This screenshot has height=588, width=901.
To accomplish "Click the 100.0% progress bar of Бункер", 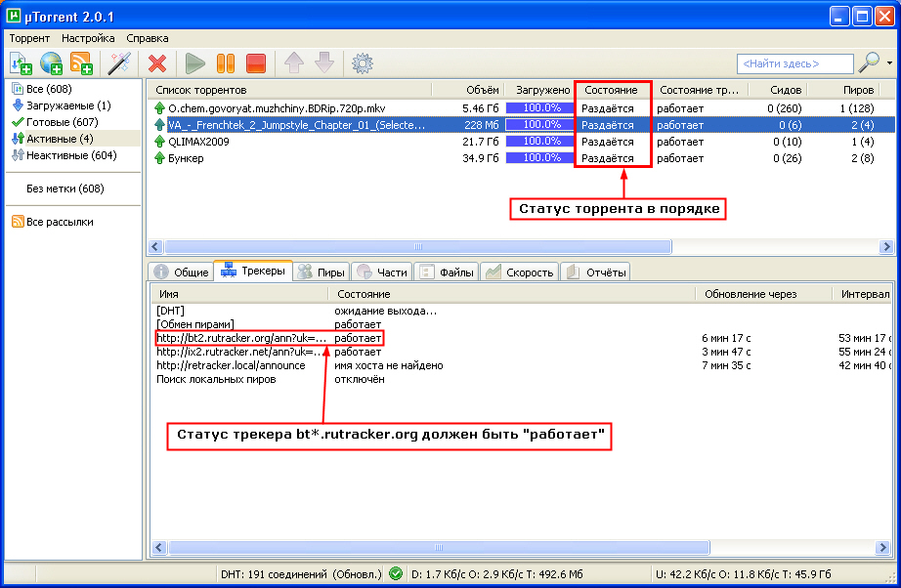I will pos(540,158).
